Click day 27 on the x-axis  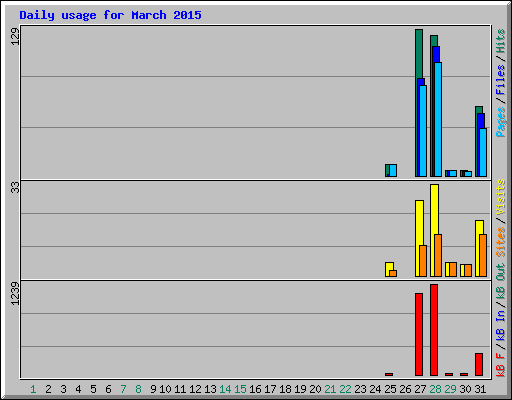tap(420, 389)
